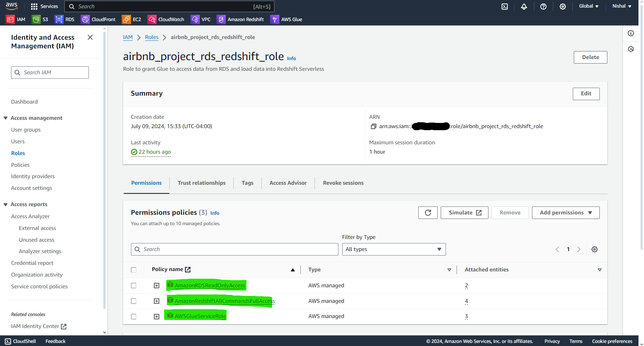Open CloudFront service shortcut
Viewport: 644px width, 346px height.
click(98, 19)
